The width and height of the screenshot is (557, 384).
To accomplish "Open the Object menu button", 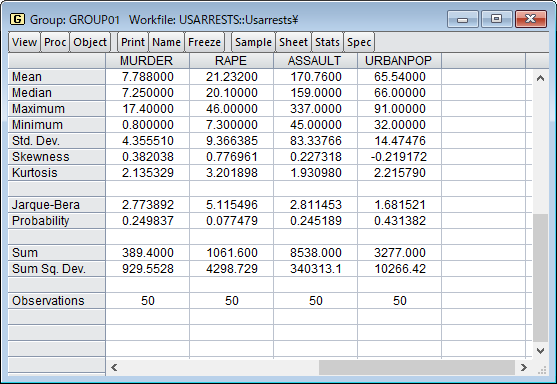I will pyautogui.click(x=90, y=42).
